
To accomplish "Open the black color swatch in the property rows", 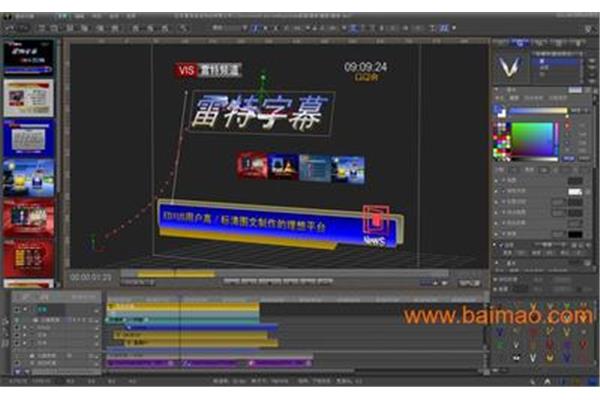I will [575, 234].
